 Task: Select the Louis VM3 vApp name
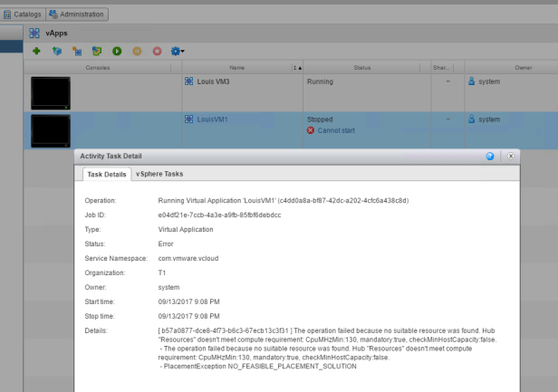point(213,81)
